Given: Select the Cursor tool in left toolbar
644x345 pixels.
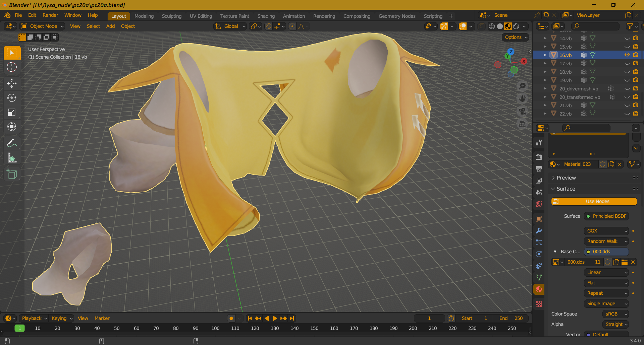Looking at the screenshot, I should (12, 67).
